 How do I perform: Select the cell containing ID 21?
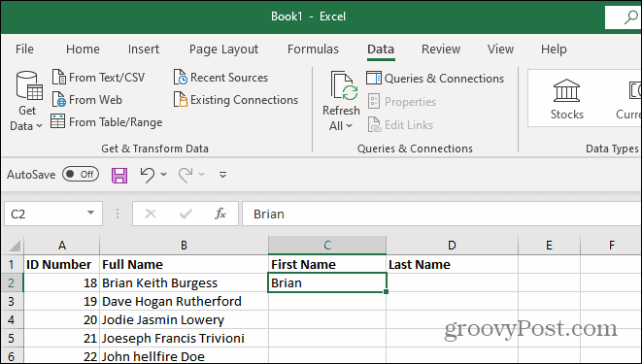(62, 338)
